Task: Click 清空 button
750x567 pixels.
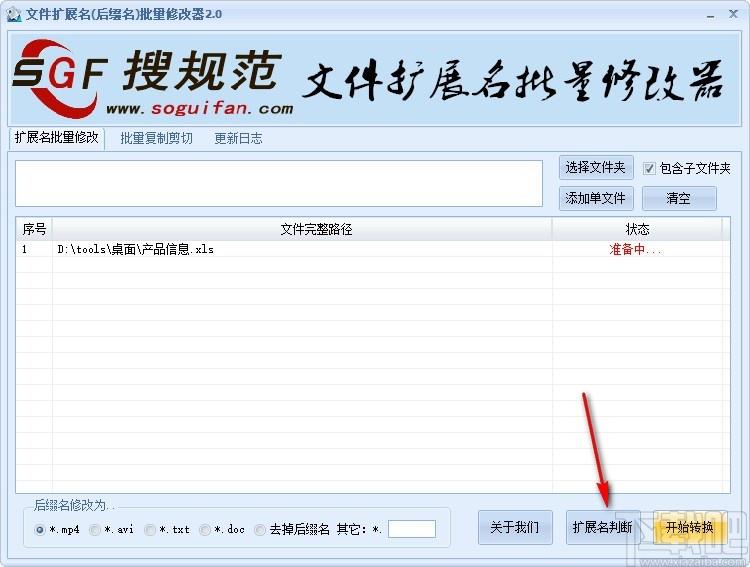Action: tap(679, 198)
